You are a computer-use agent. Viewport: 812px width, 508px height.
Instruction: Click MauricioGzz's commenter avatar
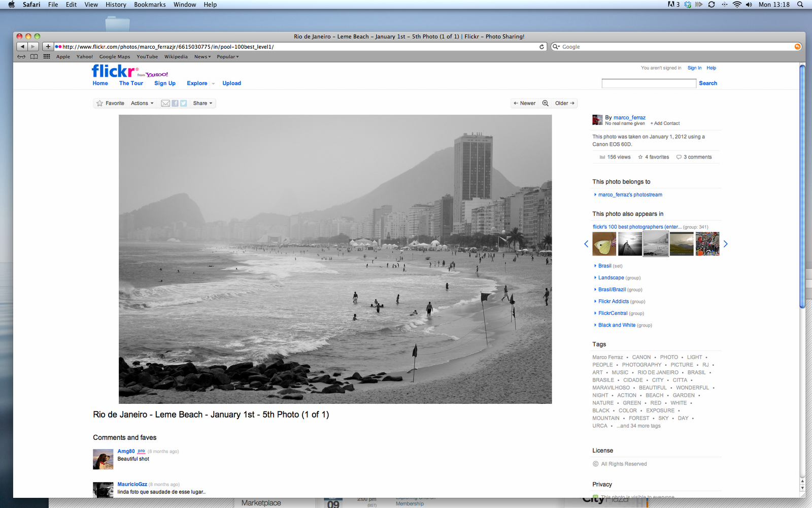pyautogui.click(x=103, y=490)
